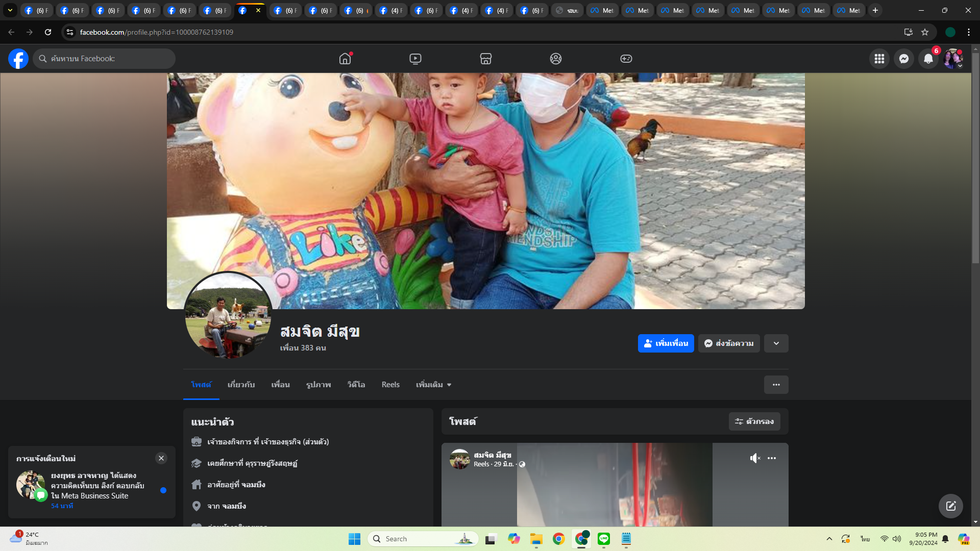Open the Facebook menu grid icon

coord(879,59)
